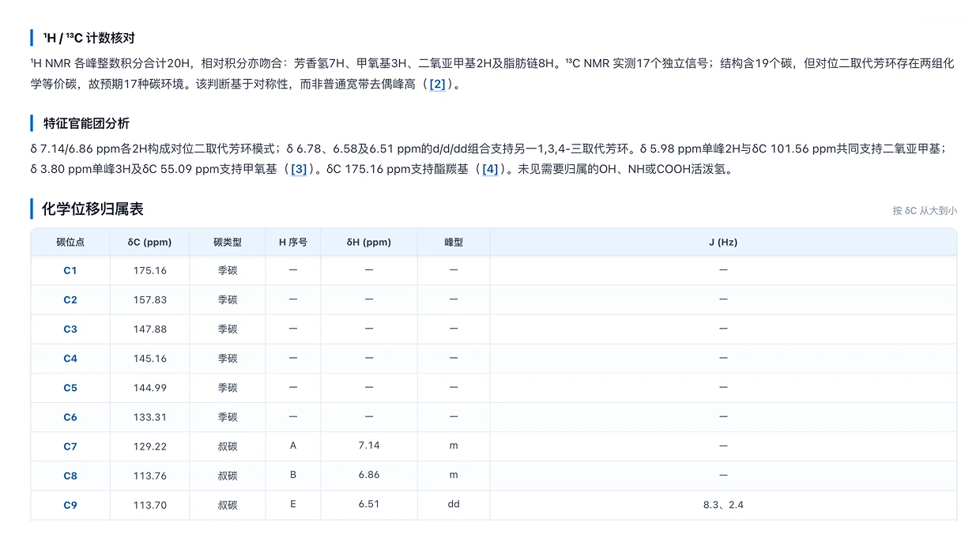This screenshot has height=553, width=980.
Task: Click the ¹H / ¹³C 计数核对 heading
Action: [89, 38]
